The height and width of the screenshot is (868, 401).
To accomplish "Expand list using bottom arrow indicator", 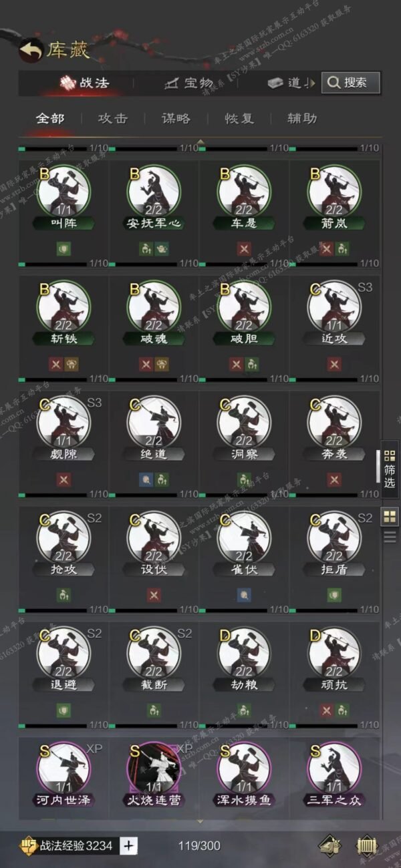I will coord(200,821).
